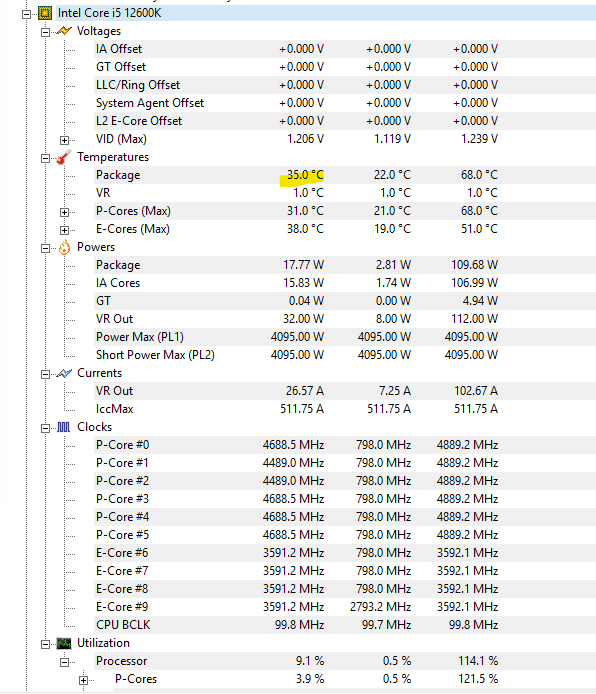Click the VR Out current value 26.57 A
The width and height of the screenshot is (596, 694).
tap(305, 391)
